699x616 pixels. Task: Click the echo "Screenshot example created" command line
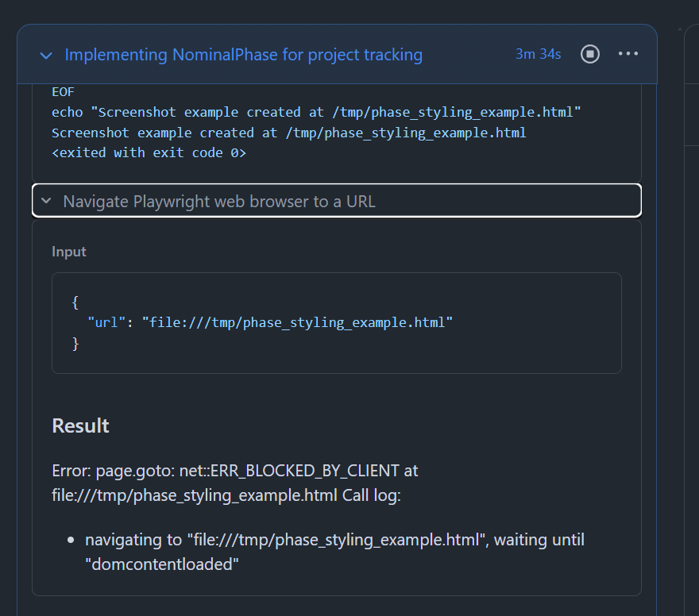316,112
